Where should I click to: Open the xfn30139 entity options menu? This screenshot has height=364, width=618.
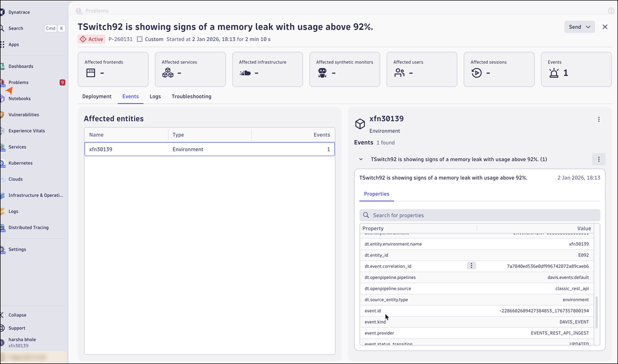pyautogui.click(x=598, y=119)
